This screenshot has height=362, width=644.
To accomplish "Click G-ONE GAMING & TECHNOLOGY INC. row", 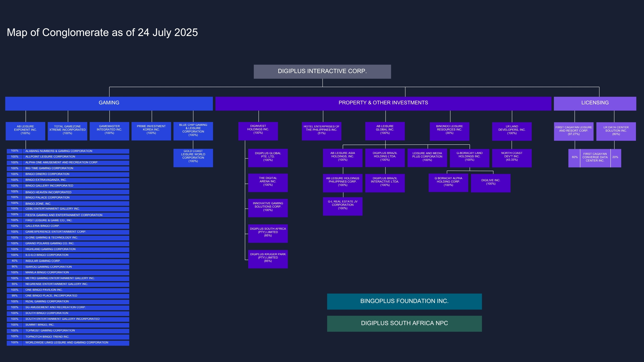I will click(68, 238).
